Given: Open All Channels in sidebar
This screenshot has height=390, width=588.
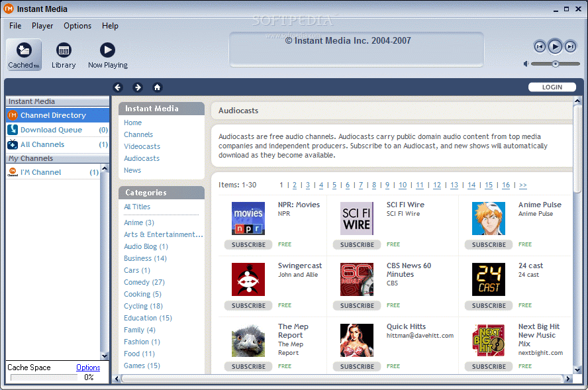Looking at the screenshot, I should 58,144.
